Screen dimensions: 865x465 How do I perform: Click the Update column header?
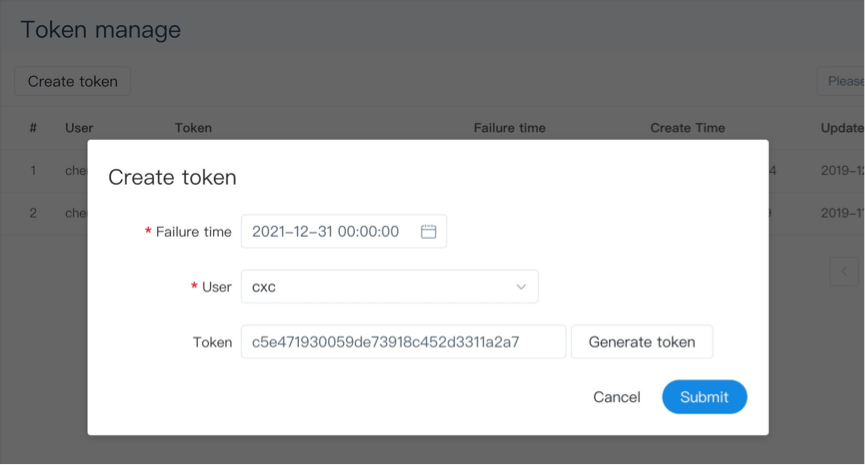(x=842, y=128)
